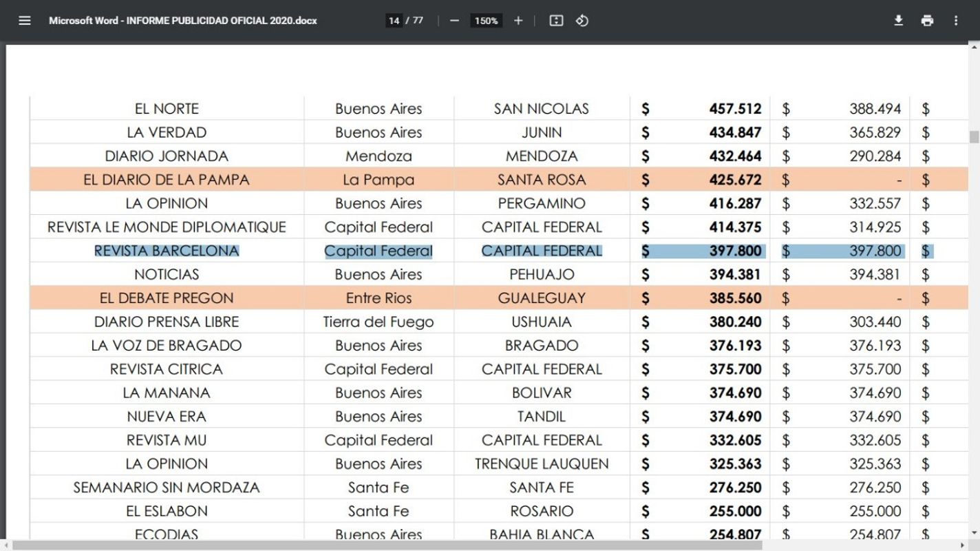This screenshot has height=551, width=980.
Task: Select the bold amount 385.560
Action: 735,298
